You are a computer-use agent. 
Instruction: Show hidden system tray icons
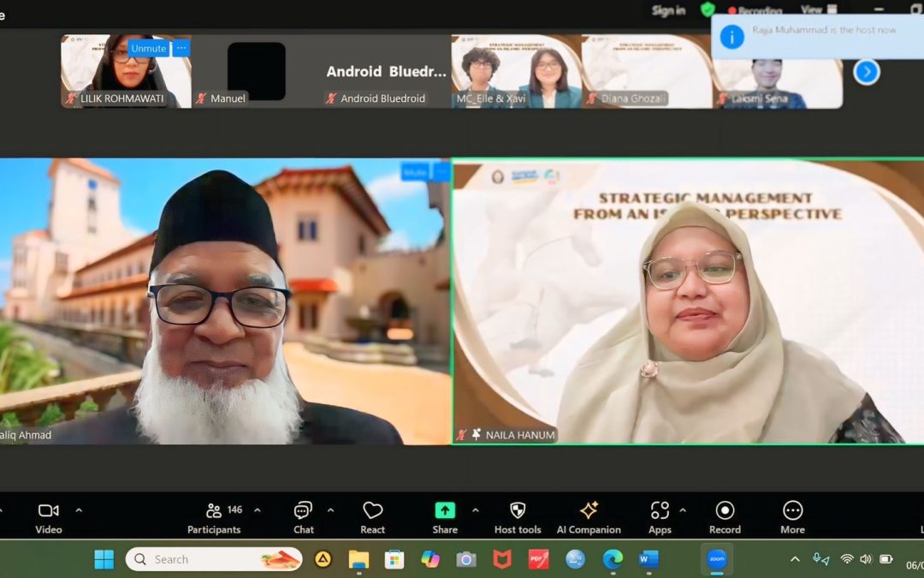795,559
